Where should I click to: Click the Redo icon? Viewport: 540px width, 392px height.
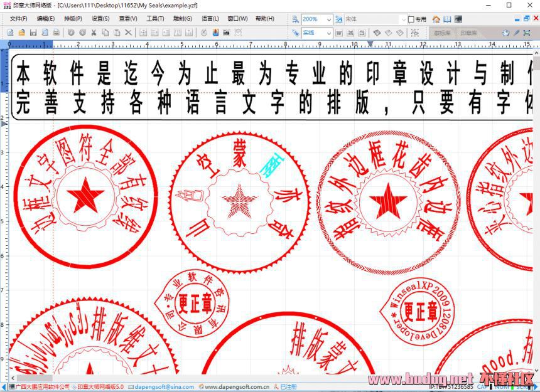tap(83, 33)
